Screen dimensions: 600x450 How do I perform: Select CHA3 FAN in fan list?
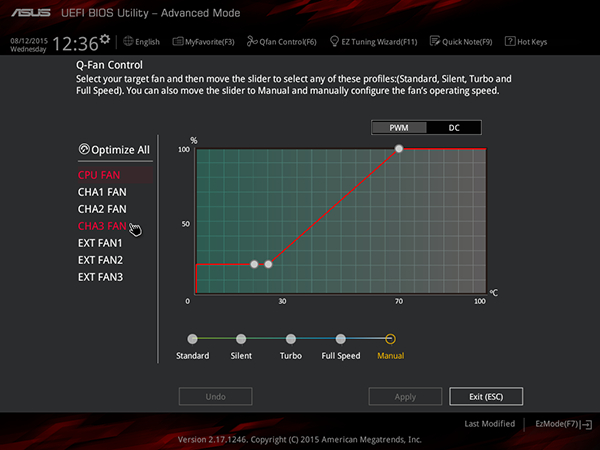[102, 226]
